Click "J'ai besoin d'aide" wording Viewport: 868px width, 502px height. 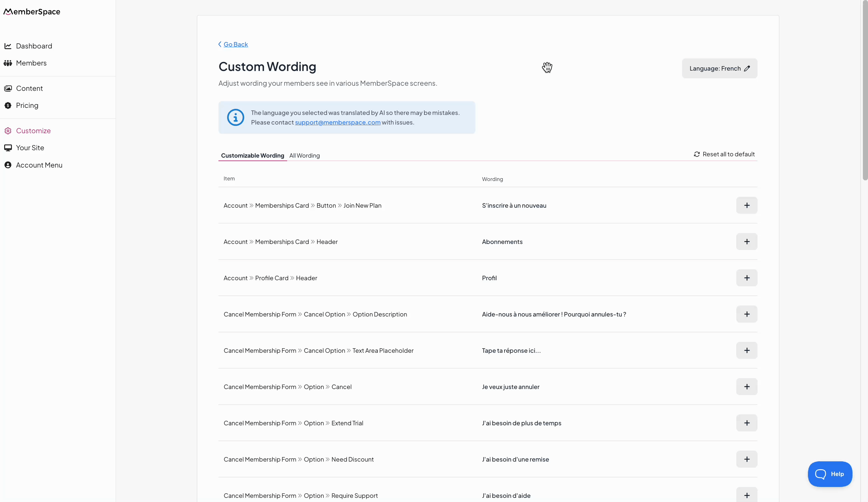coord(506,496)
